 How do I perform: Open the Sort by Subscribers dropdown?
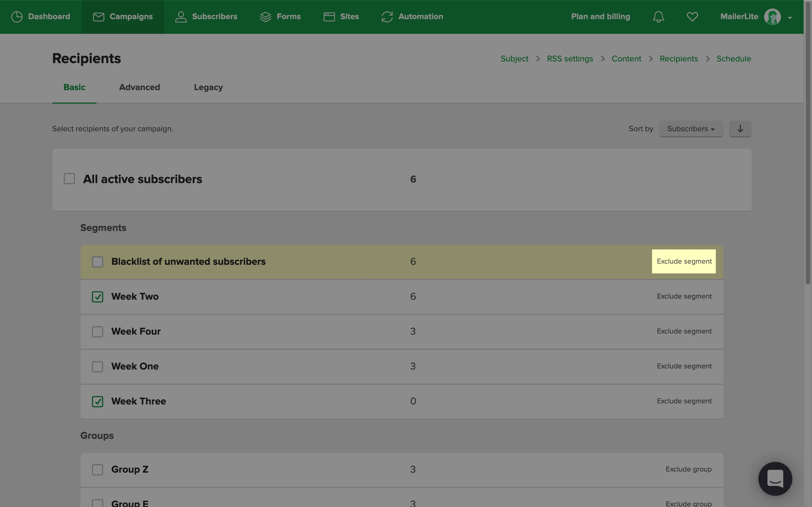[x=691, y=129]
